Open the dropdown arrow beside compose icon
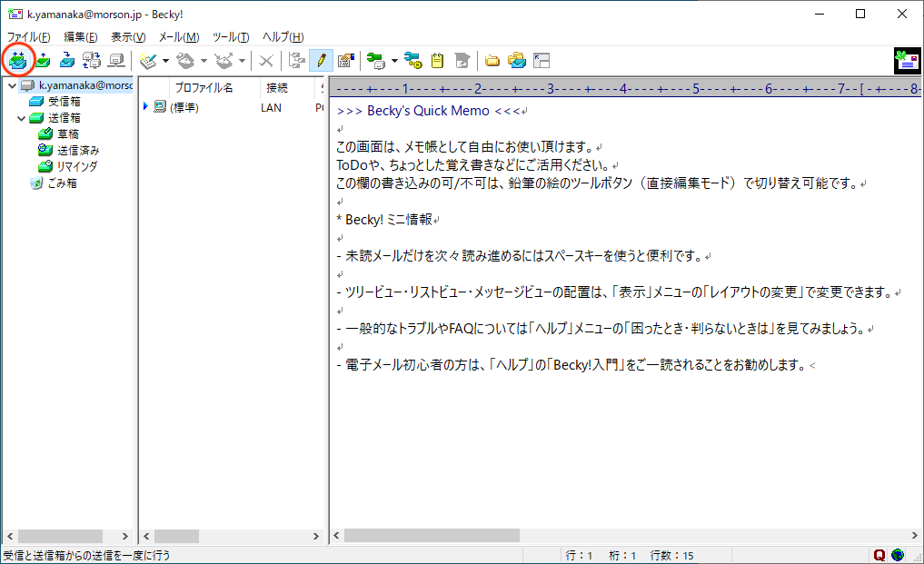This screenshot has width=924, height=564. [165, 61]
